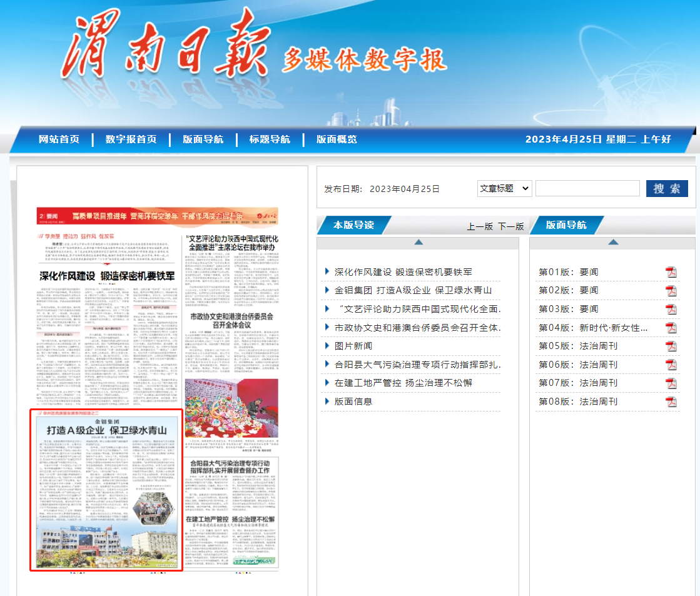700x596 pixels.
Task: Go to 上一版 page link
Action: tap(480, 226)
